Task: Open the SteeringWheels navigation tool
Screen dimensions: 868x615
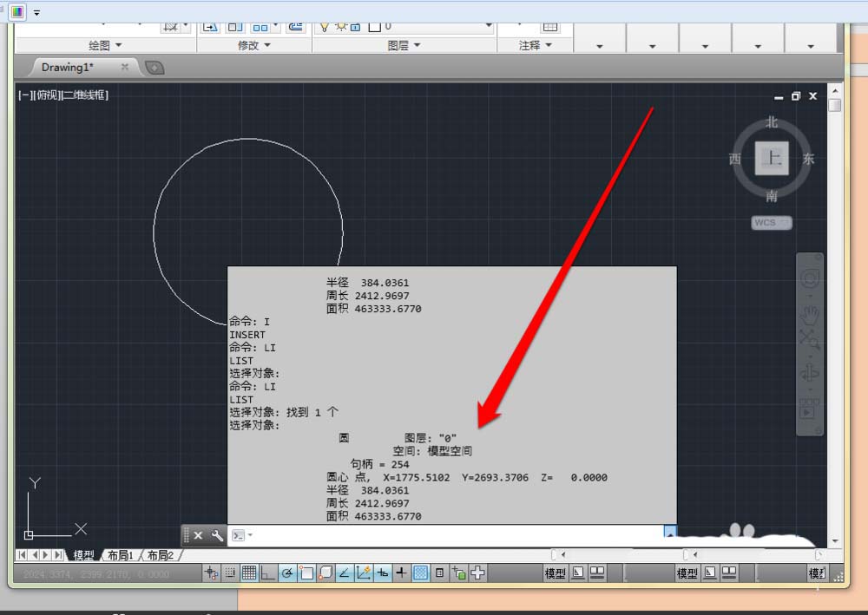Action: click(809, 278)
